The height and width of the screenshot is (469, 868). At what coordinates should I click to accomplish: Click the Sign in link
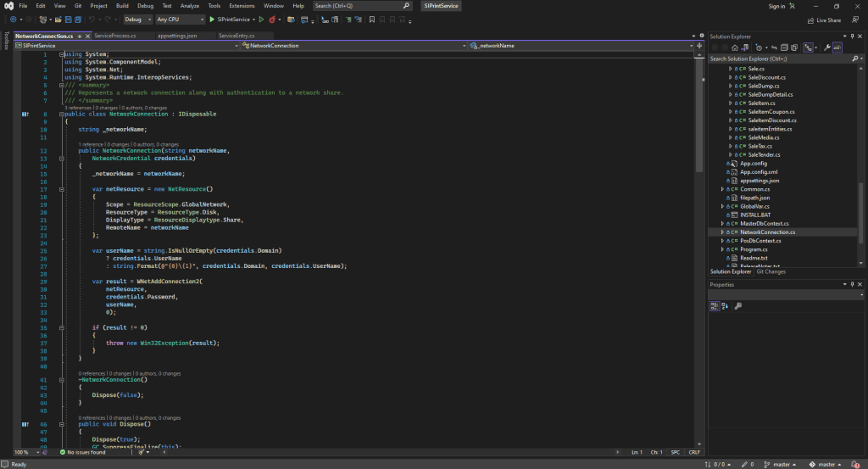pyautogui.click(x=776, y=6)
